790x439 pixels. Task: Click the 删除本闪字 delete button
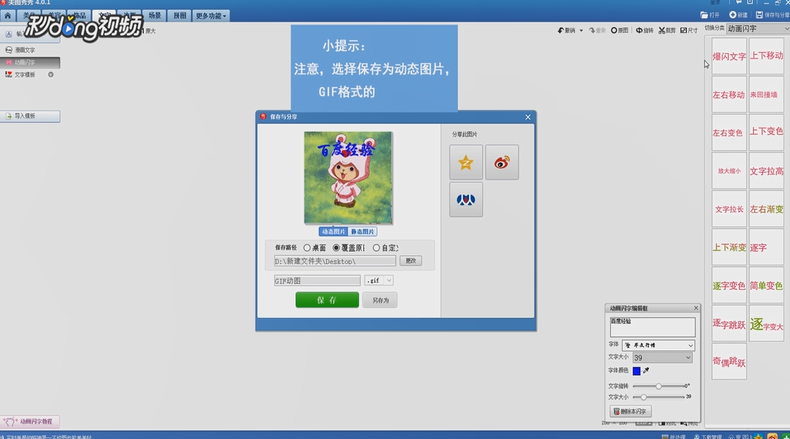[630, 411]
